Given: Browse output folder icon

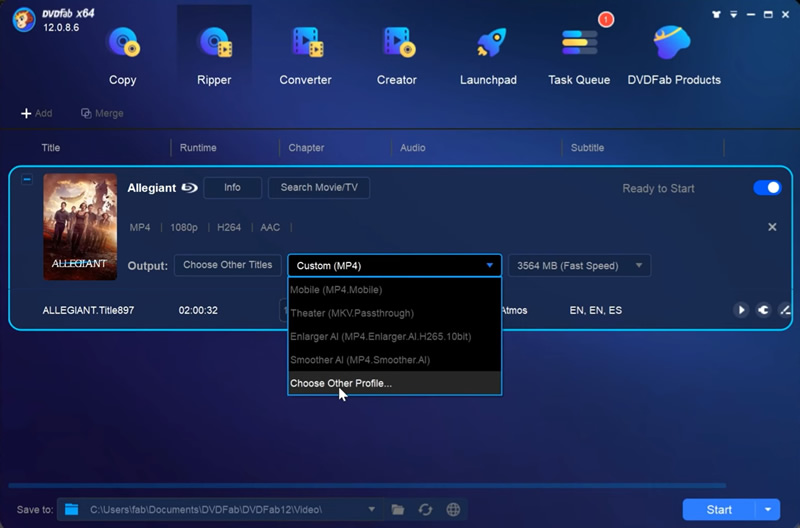Looking at the screenshot, I should point(398,510).
